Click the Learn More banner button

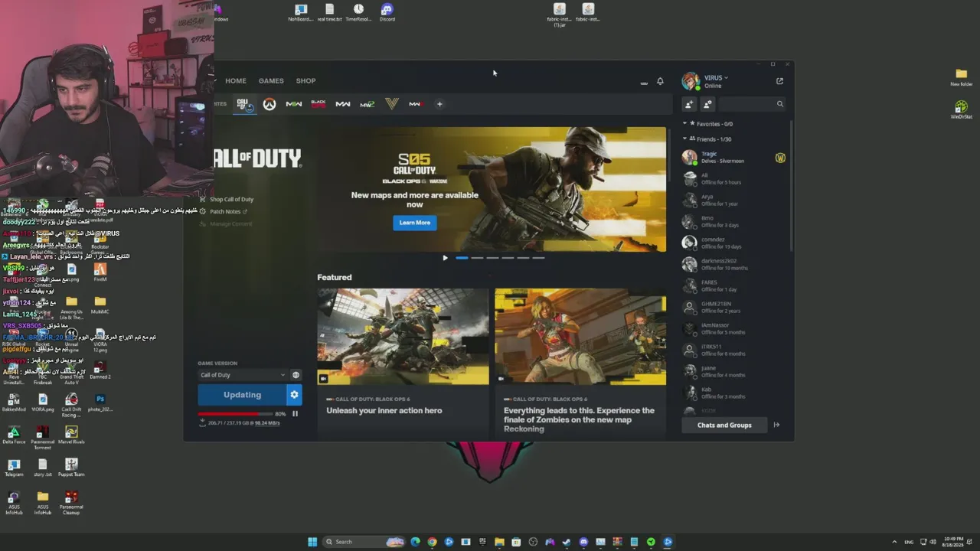click(x=414, y=223)
